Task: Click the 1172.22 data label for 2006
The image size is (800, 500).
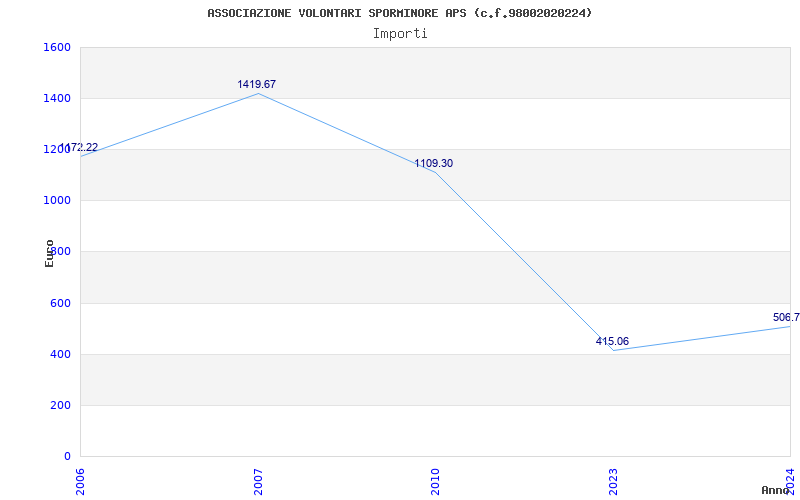Action: coord(79,148)
